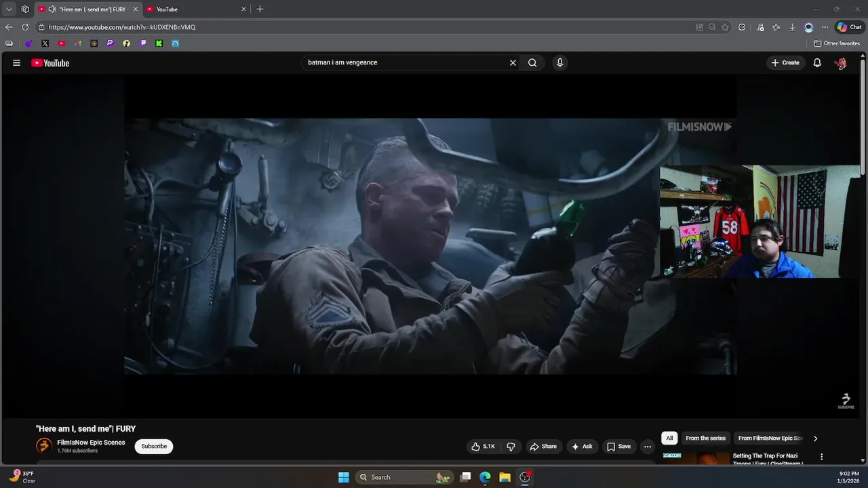Start voice search with the microphone
The image size is (868, 488).
pyautogui.click(x=559, y=62)
